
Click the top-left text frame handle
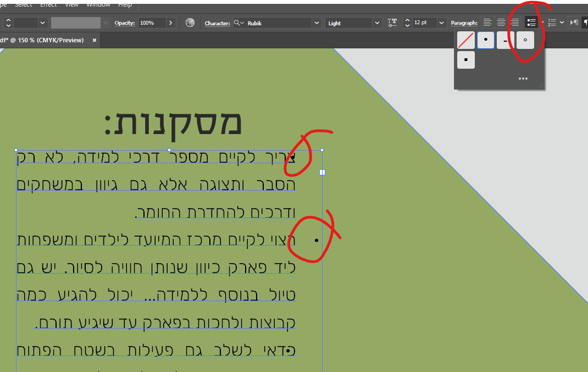point(16,150)
